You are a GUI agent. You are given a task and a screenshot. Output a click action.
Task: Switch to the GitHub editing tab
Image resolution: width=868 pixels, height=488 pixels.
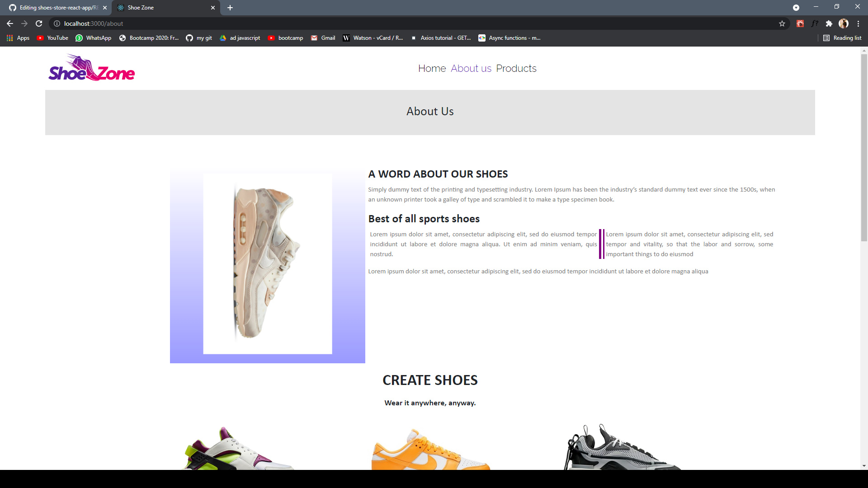pyautogui.click(x=54, y=8)
